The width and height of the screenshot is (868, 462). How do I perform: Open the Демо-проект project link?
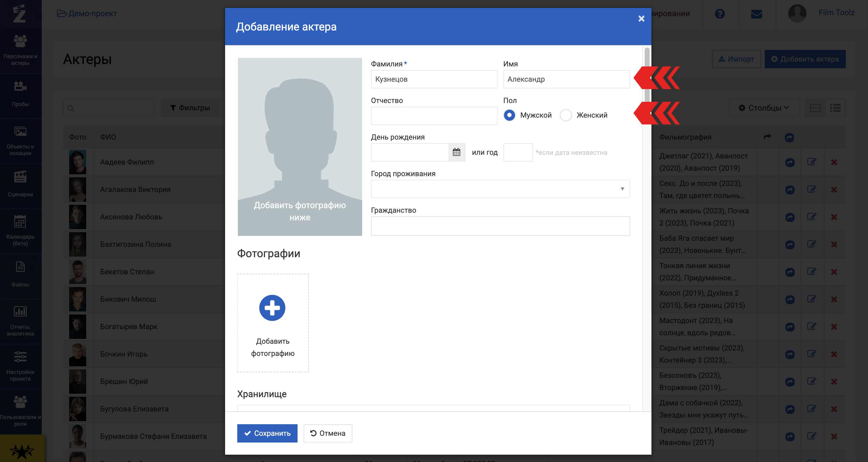click(87, 13)
